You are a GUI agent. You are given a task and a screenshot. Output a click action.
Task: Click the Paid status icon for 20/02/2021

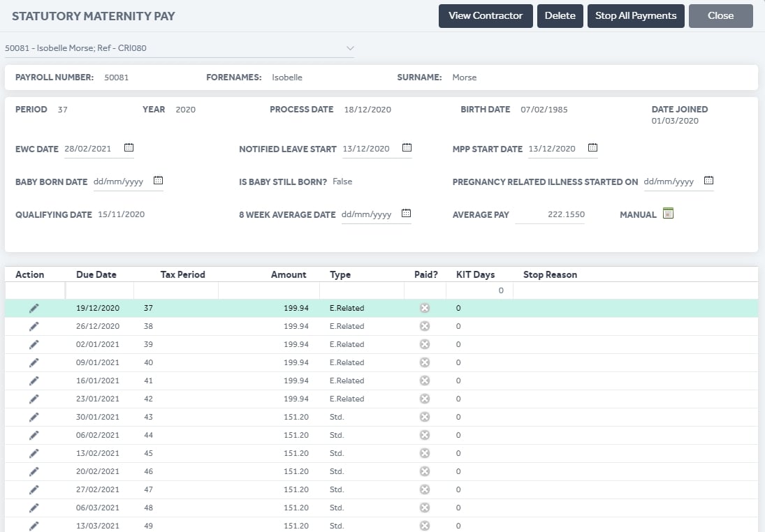(425, 471)
